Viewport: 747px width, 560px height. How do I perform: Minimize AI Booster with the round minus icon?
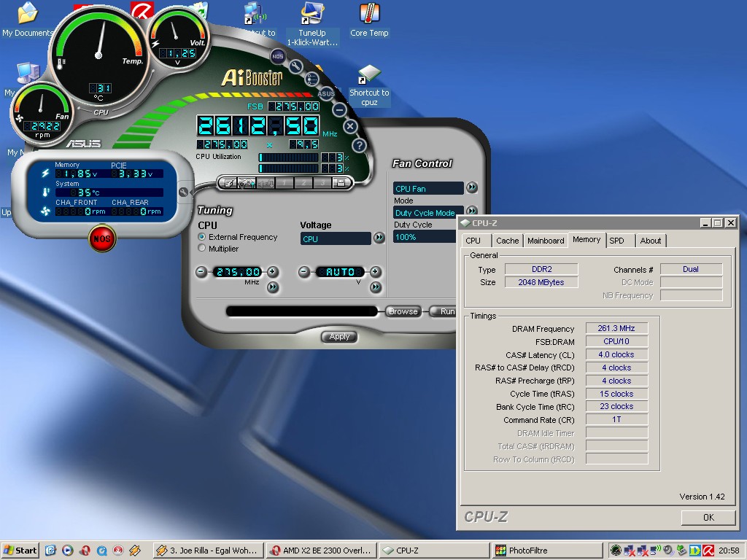339,110
